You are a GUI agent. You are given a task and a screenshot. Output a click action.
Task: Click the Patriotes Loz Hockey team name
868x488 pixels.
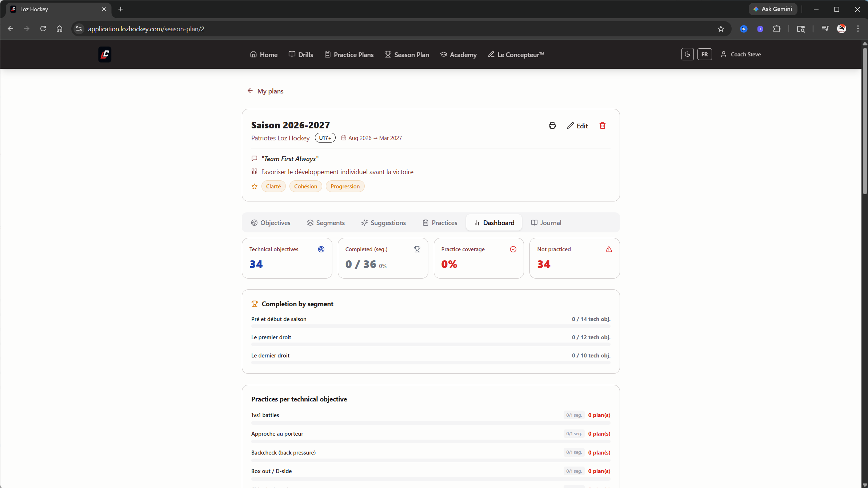(x=280, y=138)
